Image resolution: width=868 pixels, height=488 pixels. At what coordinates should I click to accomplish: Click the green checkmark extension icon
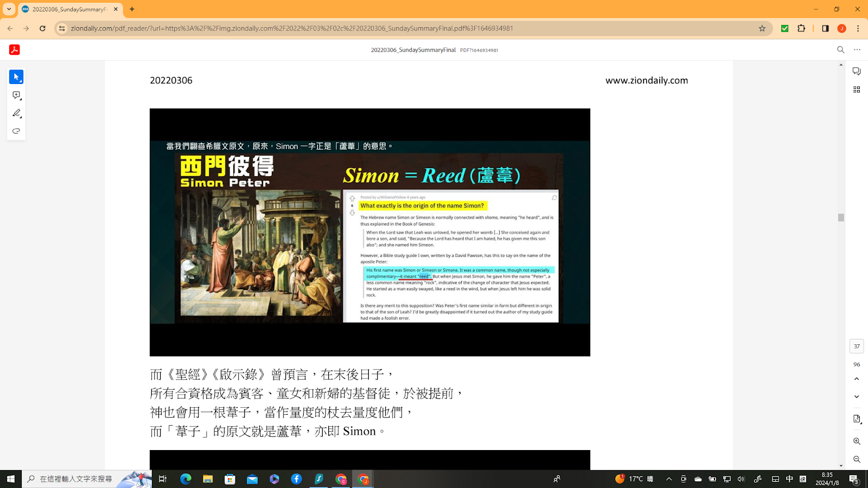(x=784, y=28)
